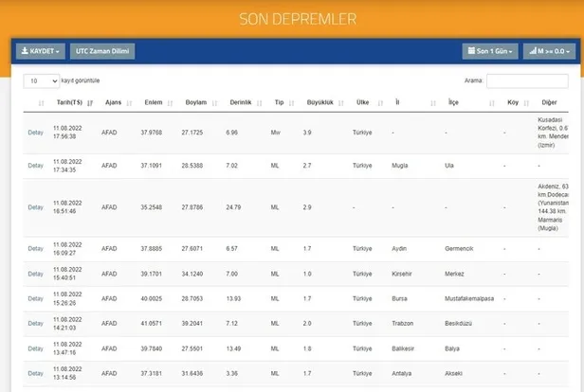Viewport: 584px width, 392px height.
Task: Open Detay for the 16:09:27 earthquake
Action: click(x=35, y=248)
